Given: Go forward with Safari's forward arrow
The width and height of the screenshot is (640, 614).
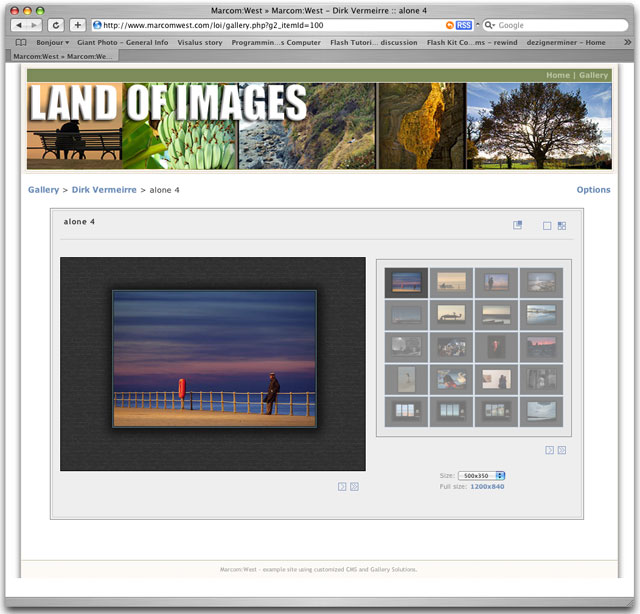Looking at the screenshot, I should (34, 25).
